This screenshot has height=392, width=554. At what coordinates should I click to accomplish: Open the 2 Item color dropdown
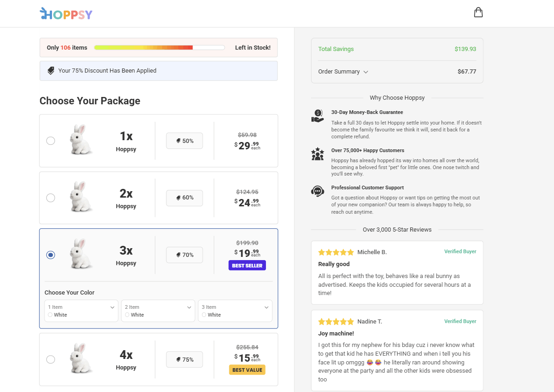[x=158, y=311]
